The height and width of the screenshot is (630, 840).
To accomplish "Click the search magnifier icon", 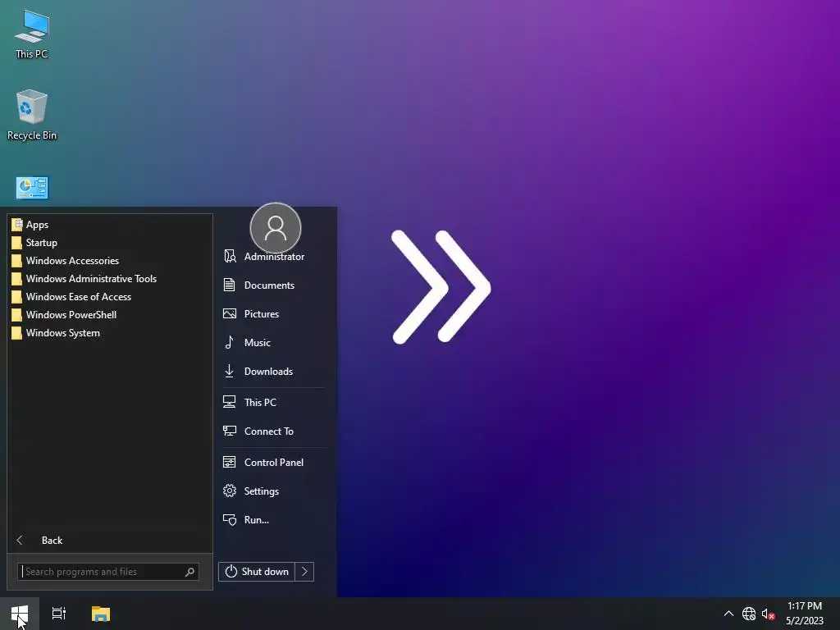I will pyautogui.click(x=189, y=572).
